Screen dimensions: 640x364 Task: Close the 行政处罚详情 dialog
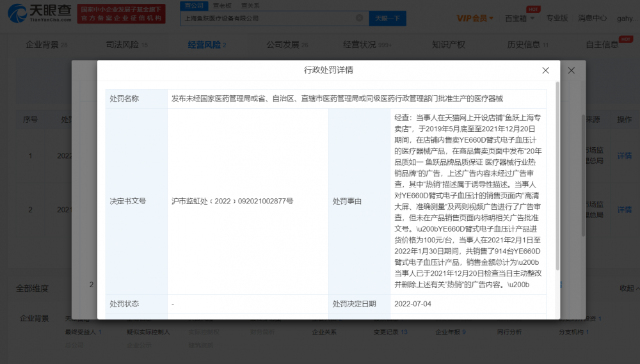coord(545,70)
